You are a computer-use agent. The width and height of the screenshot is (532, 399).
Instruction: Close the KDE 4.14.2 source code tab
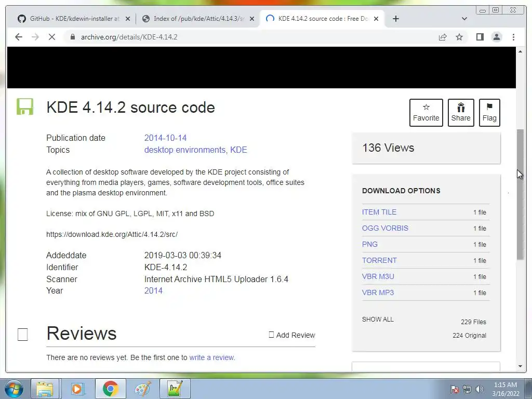click(376, 19)
